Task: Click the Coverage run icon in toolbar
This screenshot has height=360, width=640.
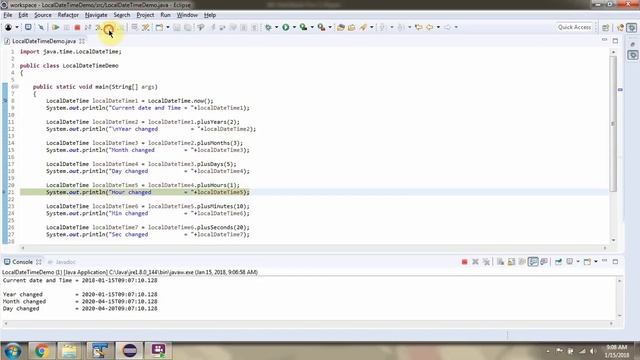Action: [x=303, y=27]
